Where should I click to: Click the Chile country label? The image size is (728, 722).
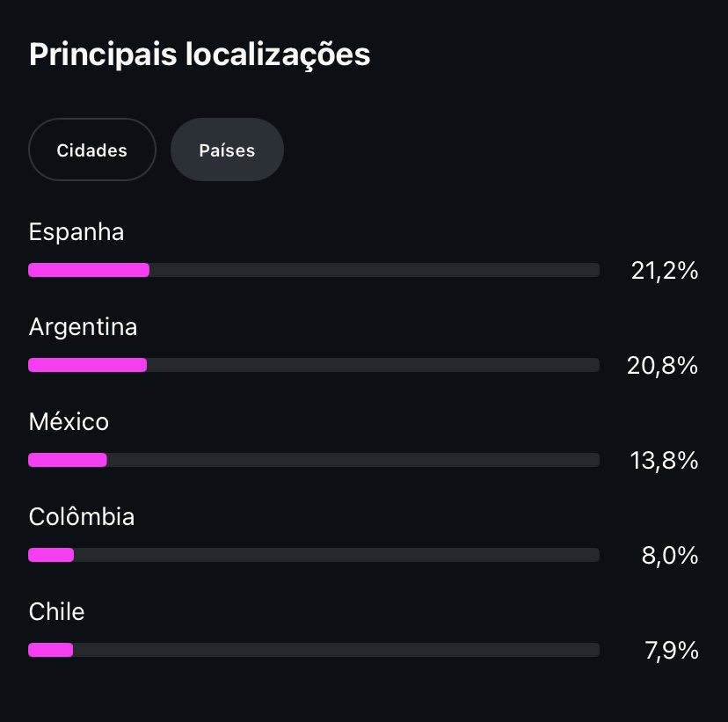pos(56,611)
